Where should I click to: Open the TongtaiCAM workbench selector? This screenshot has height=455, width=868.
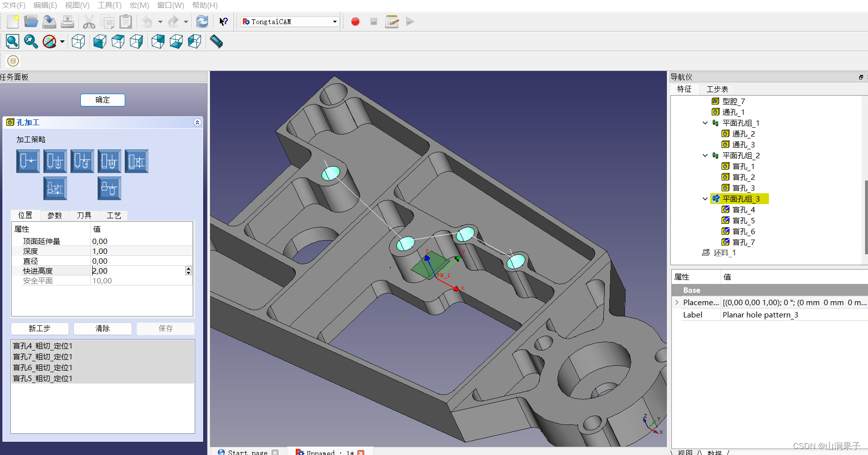(290, 22)
